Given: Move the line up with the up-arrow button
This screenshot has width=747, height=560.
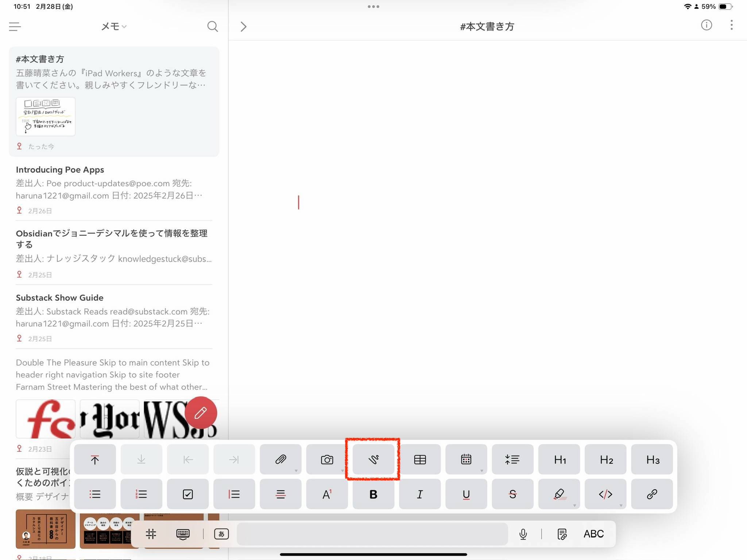Looking at the screenshot, I should click(x=95, y=459).
